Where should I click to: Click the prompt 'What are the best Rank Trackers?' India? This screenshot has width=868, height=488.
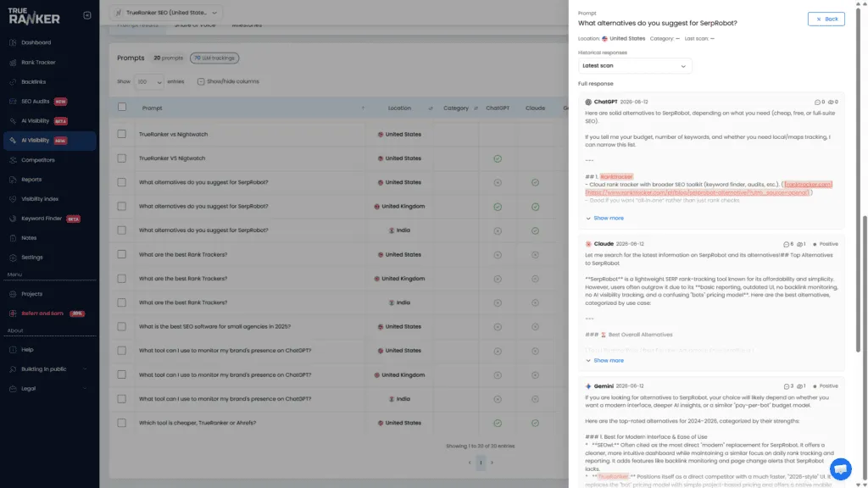(183, 302)
